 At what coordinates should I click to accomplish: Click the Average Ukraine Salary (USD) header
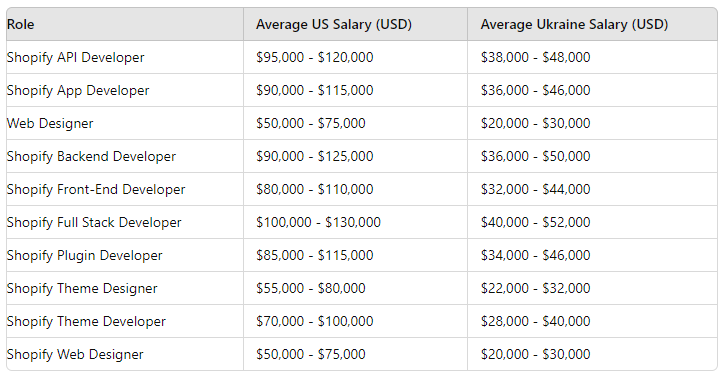[592, 24]
